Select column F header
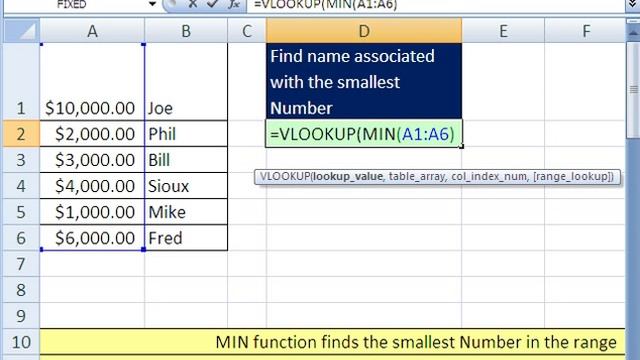This screenshot has width=640, height=360. [x=585, y=31]
